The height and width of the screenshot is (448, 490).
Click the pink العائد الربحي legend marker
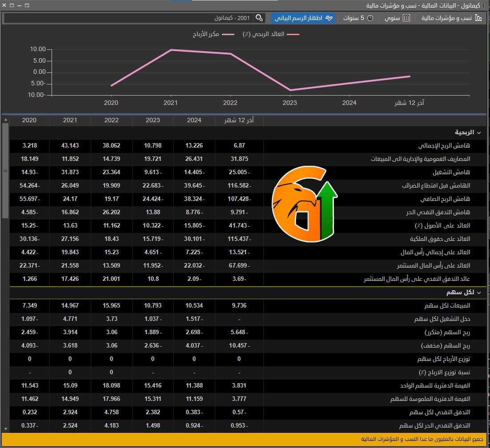pos(293,33)
